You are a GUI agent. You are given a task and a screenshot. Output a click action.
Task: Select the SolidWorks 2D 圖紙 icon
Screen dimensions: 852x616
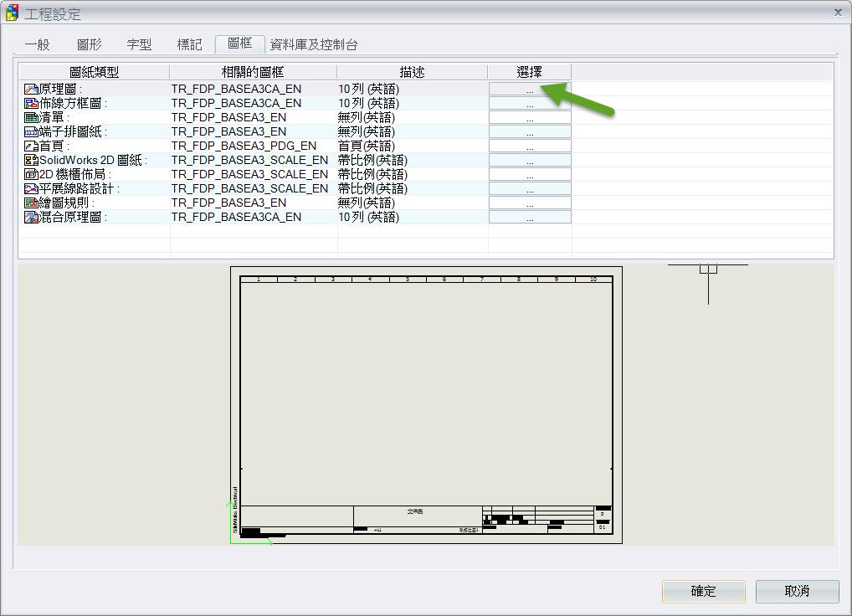coord(31,160)
